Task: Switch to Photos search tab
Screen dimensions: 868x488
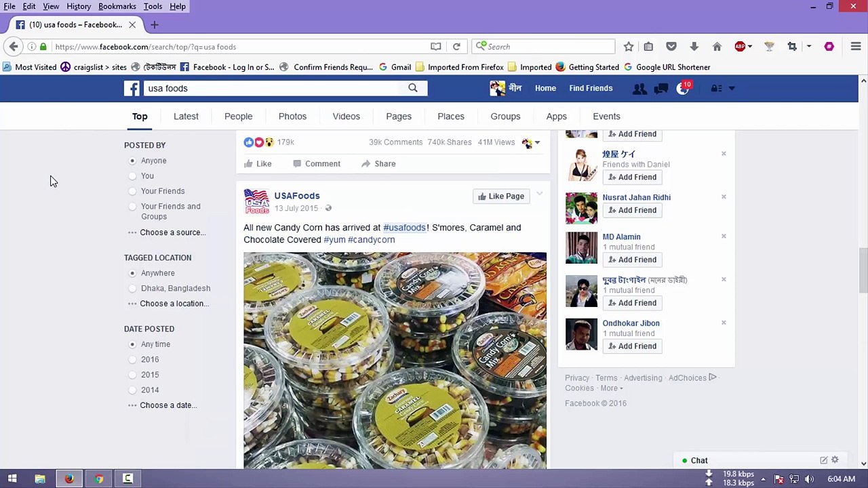Action: [292, 117]
